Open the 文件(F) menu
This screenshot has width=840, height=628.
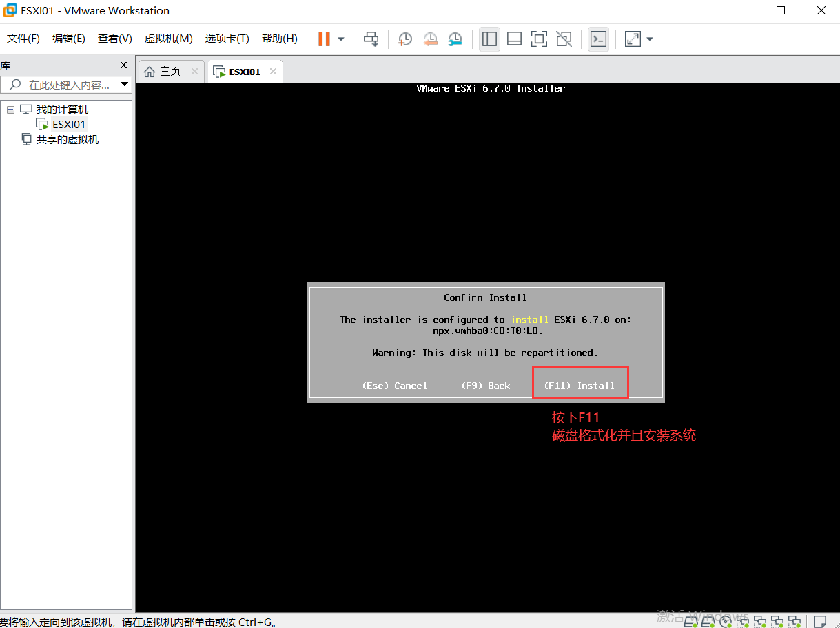point(23,39)
